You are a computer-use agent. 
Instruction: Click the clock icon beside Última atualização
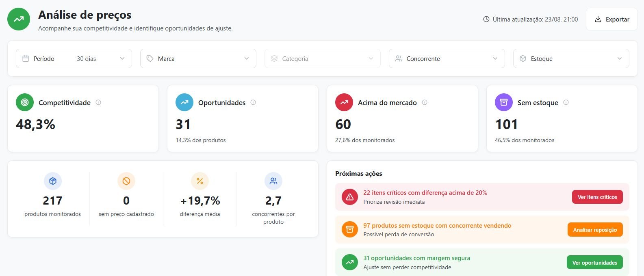pos(486,19)
